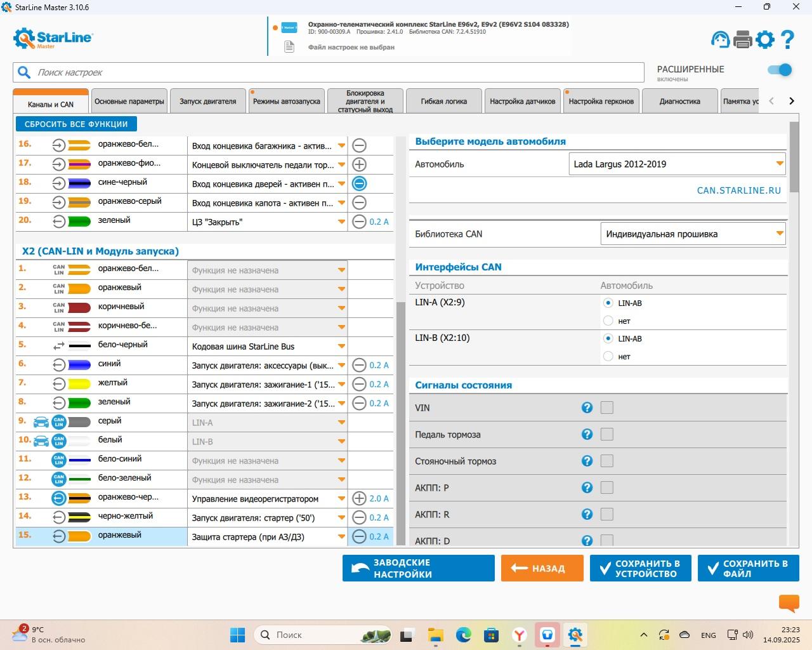The image size is (812, 650).
Task: Click ЗАВОДСКИЕ НАСТРОЙКИ button
Action: click(x=419, y=568)
